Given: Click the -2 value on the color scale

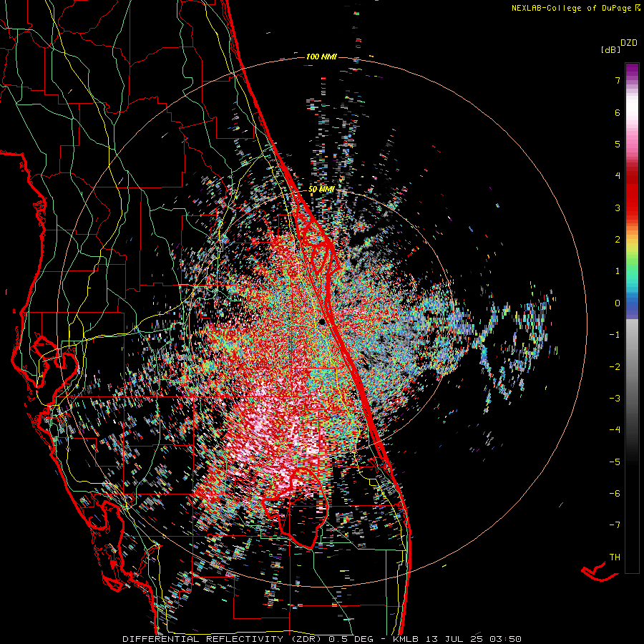Looking at the screenshot, I should (615, 366).
